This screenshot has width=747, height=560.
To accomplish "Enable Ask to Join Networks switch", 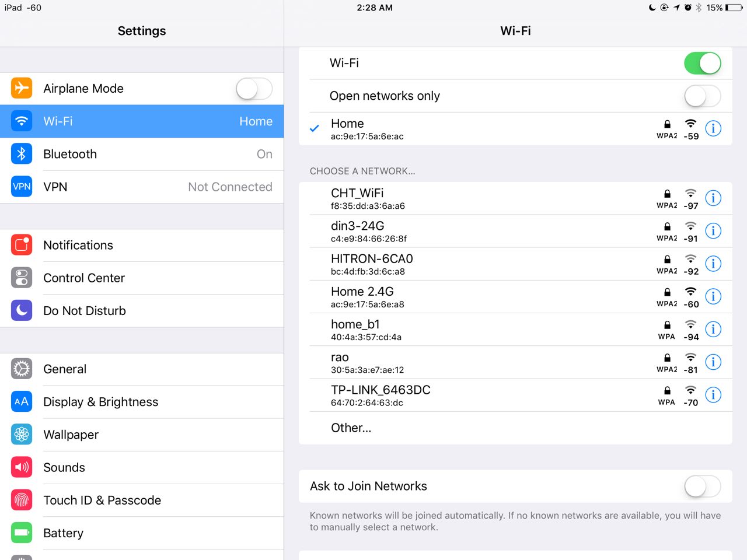I will click(703, 487).
